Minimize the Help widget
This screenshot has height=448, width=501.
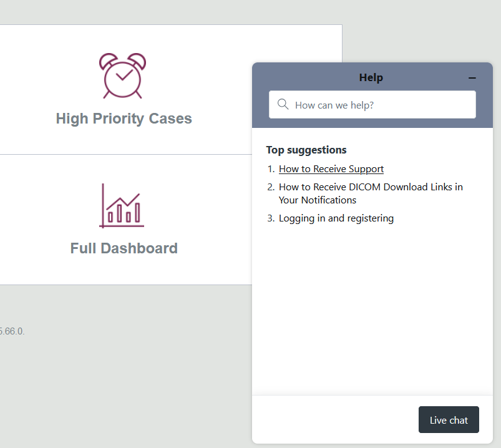coord(472,78)
